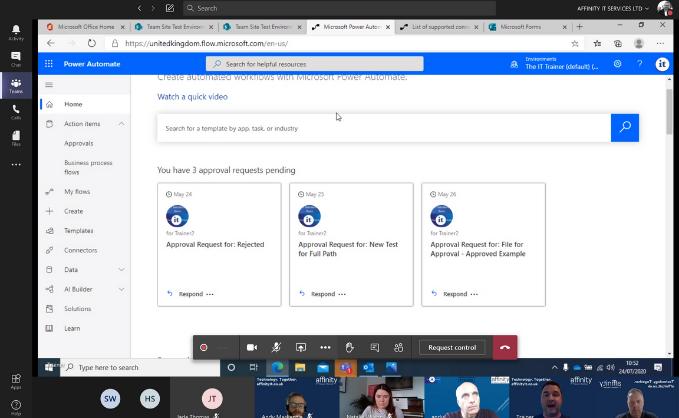This screenshot has height=418, width=679.
Task: Open Teams Help icon
Action: (x=16, y=407)
